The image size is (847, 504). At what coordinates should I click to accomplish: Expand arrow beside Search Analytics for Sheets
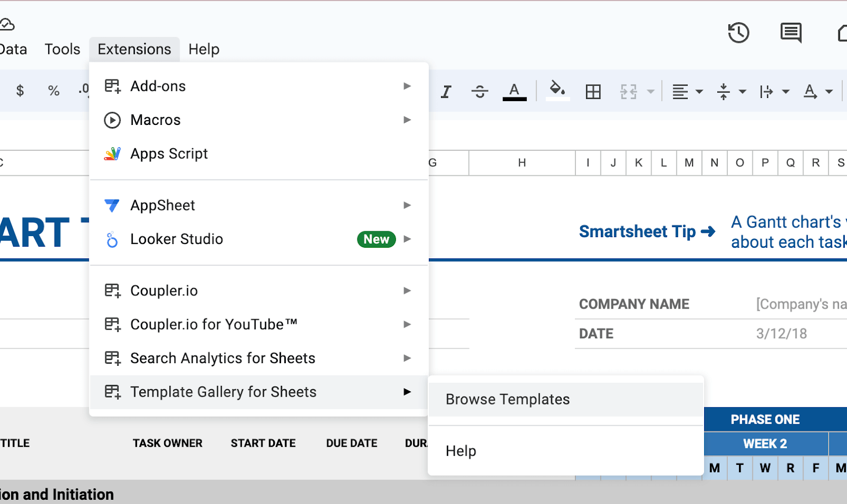click(x=407, y=358)
